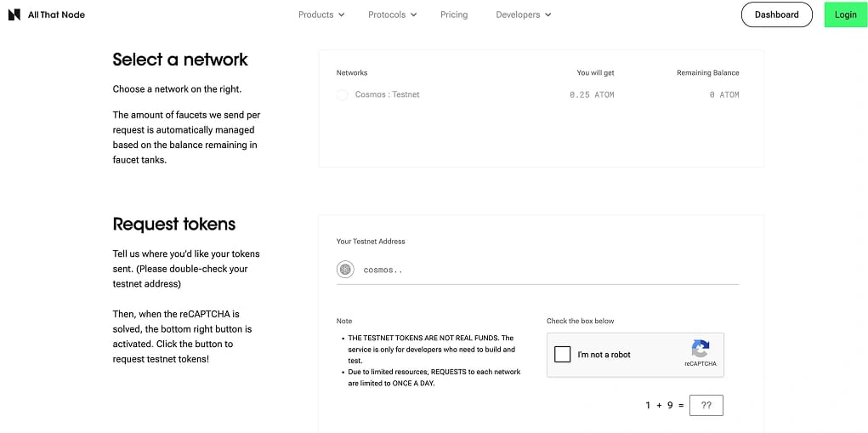Viewport: 868px width, 433px height.
Task: Click the 1 + 9 = equation text
Action: (664, 405)
